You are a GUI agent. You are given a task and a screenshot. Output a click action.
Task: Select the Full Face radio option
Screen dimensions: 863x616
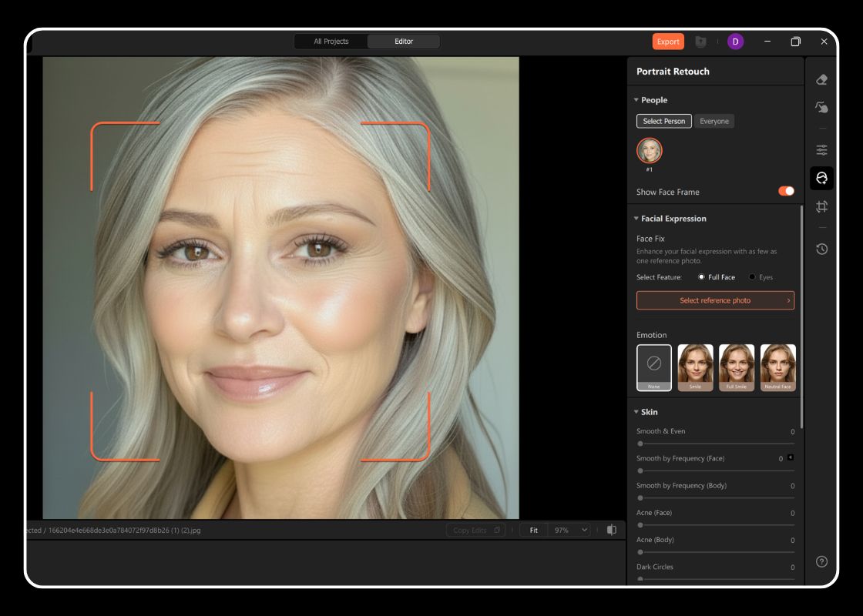[701, 277]
